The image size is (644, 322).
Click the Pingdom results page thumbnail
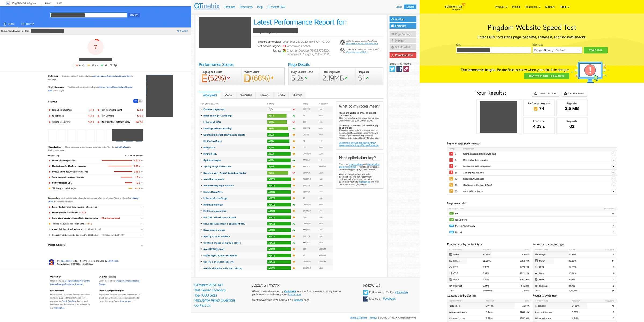pos(498,117)
